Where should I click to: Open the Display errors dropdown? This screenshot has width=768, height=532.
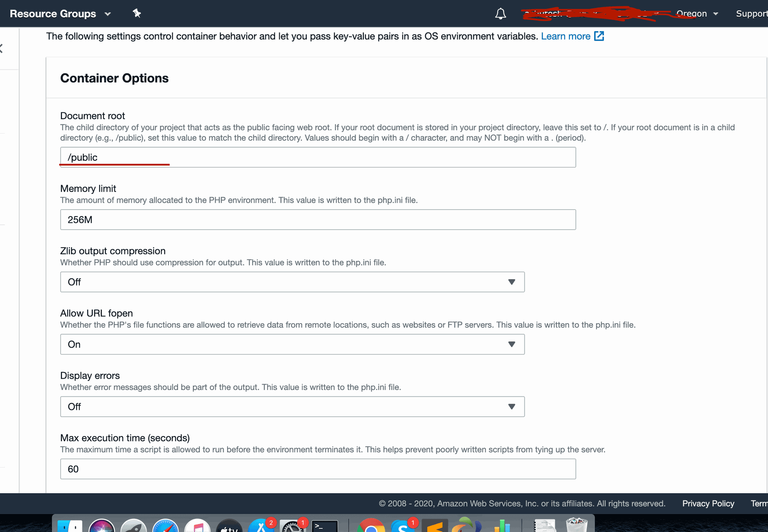[x=292, y=407]
